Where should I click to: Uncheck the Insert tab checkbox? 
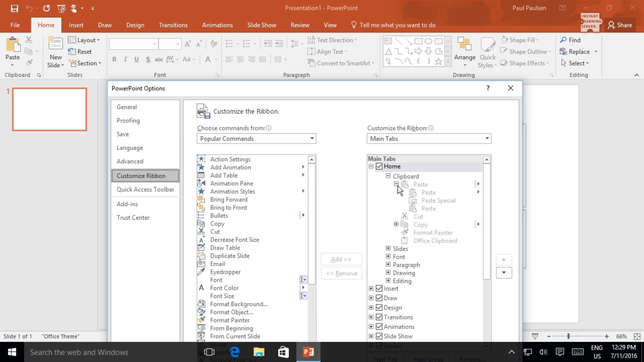379,289
